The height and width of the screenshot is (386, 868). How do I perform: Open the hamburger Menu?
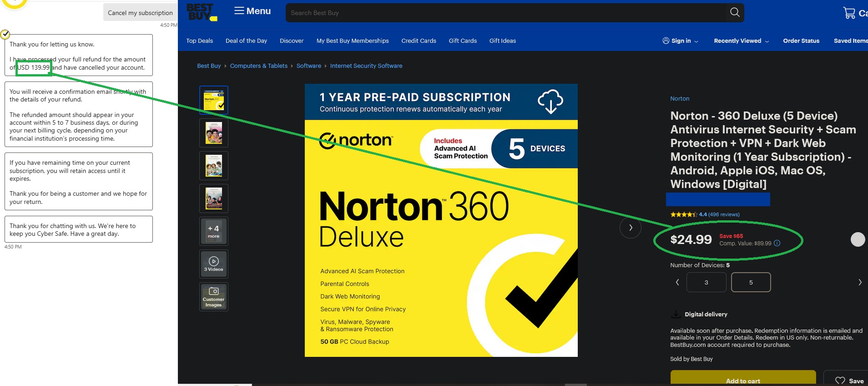(252, 11)
